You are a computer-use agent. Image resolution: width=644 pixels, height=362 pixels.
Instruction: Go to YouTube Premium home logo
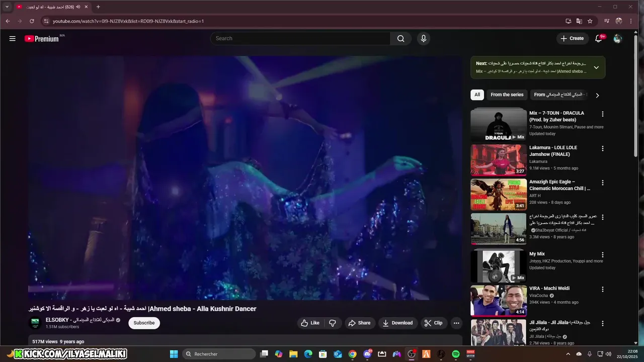42,39
